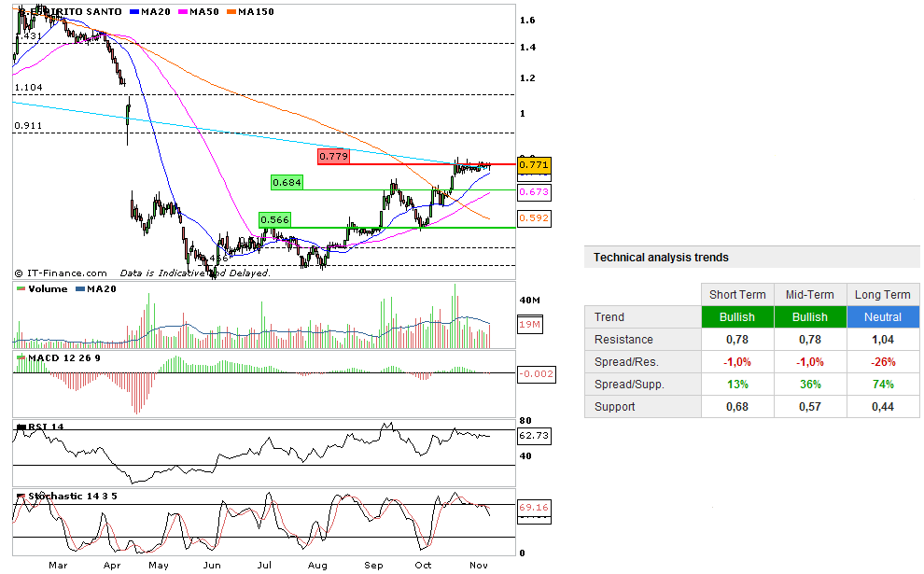Click the Aug month label on time axis

click(317, 566)
